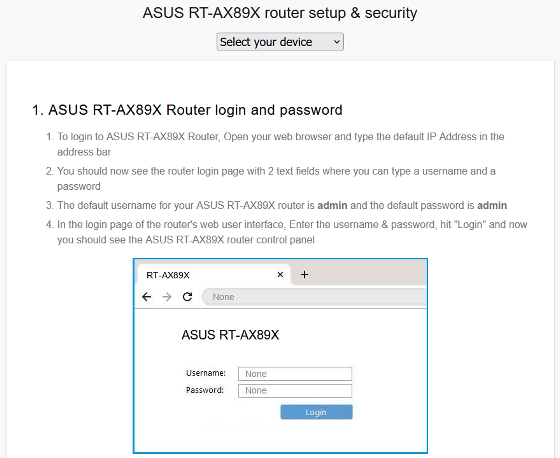560x458 pixels.
Task: Click the reload icon in mock browser
Action: pos(188,297)
